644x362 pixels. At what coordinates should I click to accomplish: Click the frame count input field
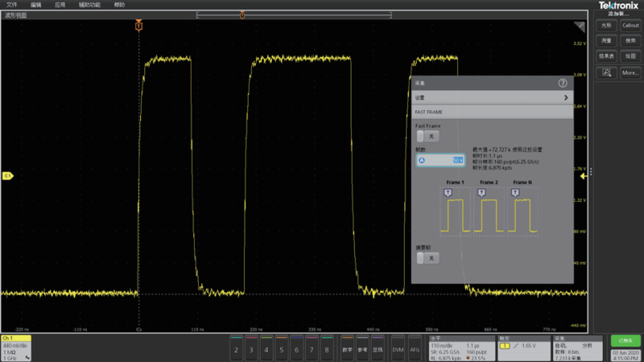click(440, 160)
